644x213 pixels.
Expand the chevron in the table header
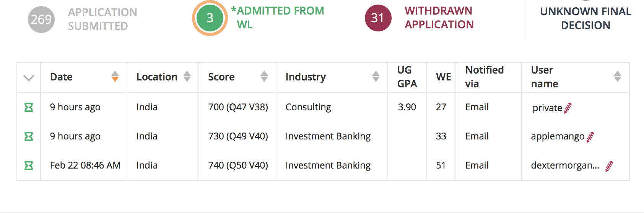tap(29, 78)
